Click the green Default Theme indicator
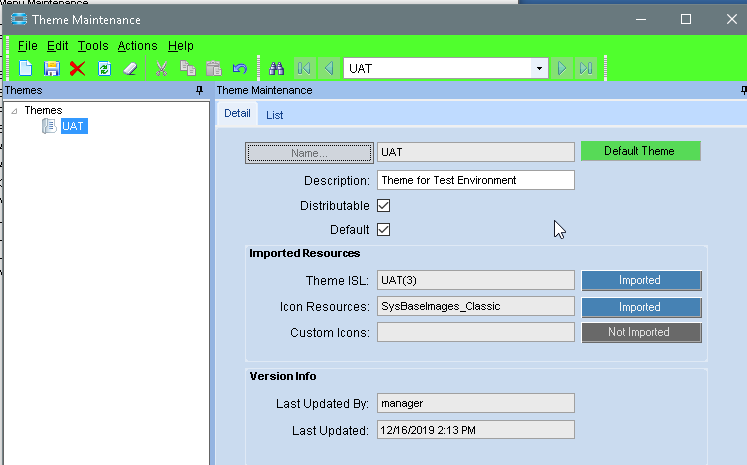This screenshot has width=747, height=465. (x=641, y=151)
